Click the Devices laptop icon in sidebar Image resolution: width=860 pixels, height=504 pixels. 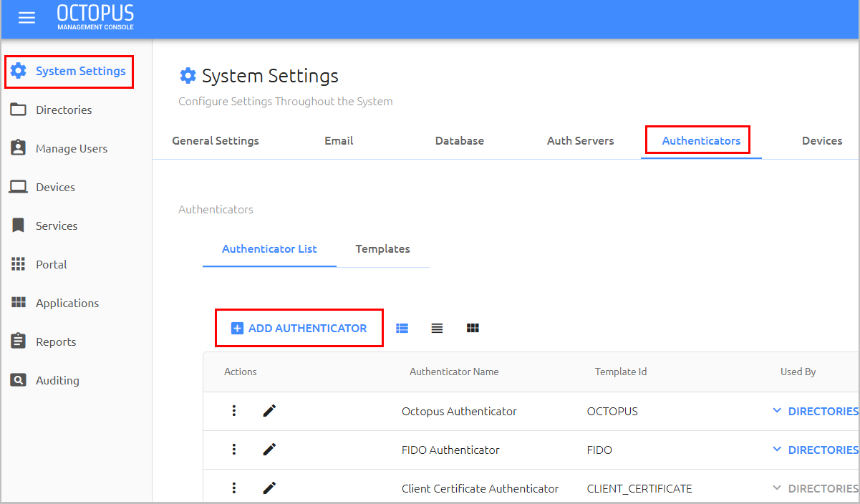coord(19,187)
